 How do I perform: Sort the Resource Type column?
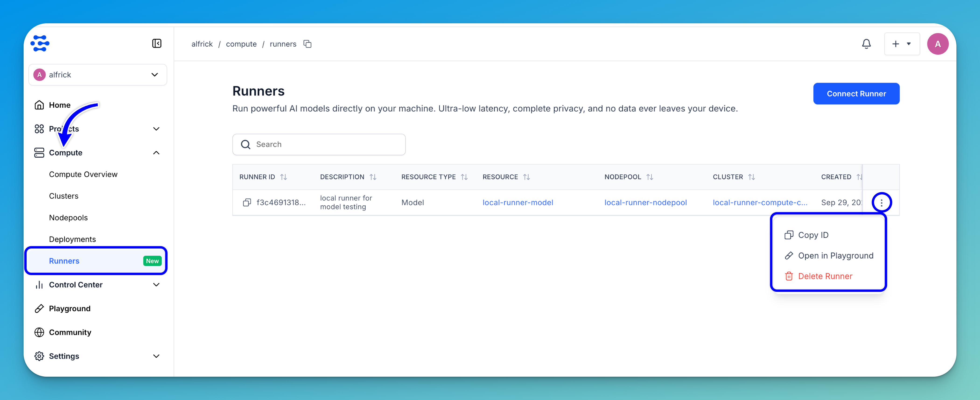coord(464,177)
